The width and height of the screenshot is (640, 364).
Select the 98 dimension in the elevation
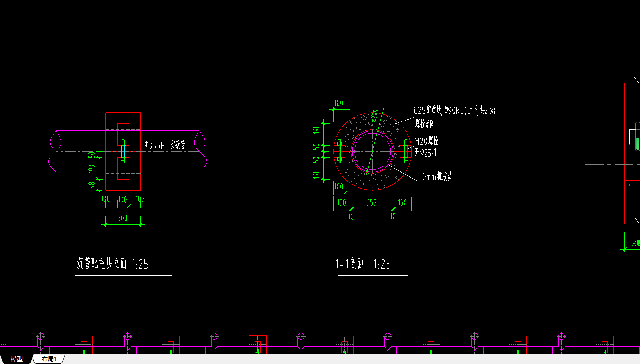91,185
